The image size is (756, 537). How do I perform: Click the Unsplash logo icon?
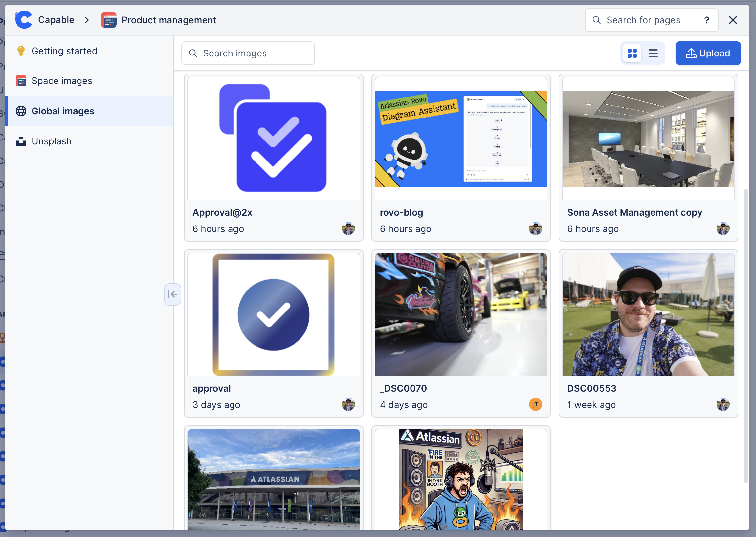coord(21,141)
